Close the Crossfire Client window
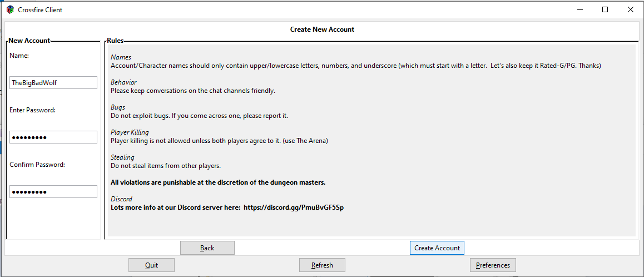 click(631, 9)
